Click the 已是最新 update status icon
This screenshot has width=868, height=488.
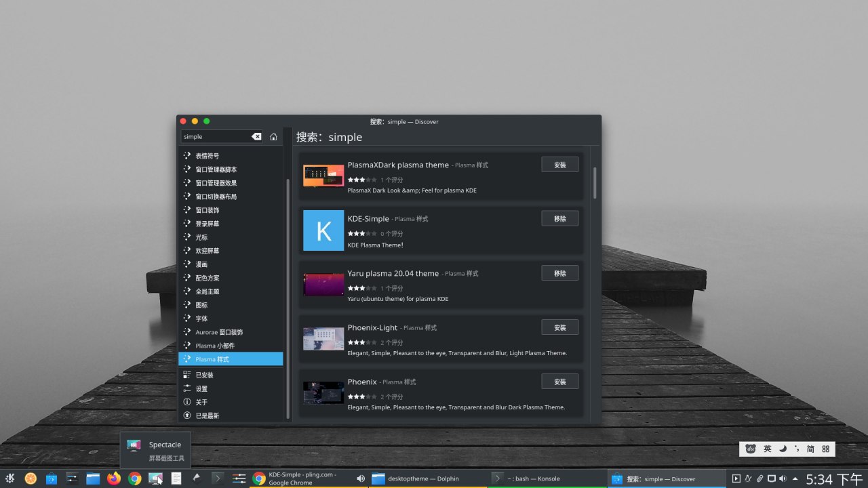(187, 415)
